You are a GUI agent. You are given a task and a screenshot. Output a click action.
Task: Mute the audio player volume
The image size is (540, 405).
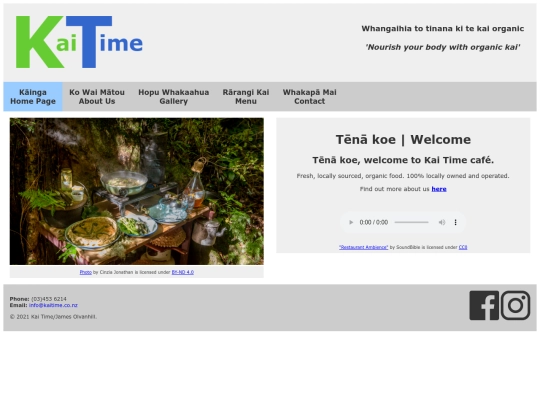[x=442, y=222]
